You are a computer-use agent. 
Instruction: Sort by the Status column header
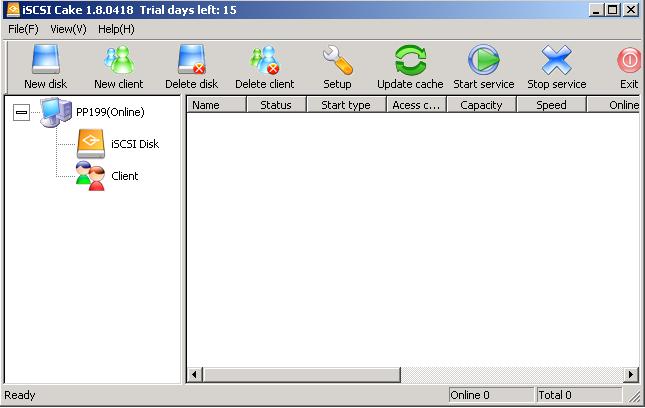tap(276, 105)
